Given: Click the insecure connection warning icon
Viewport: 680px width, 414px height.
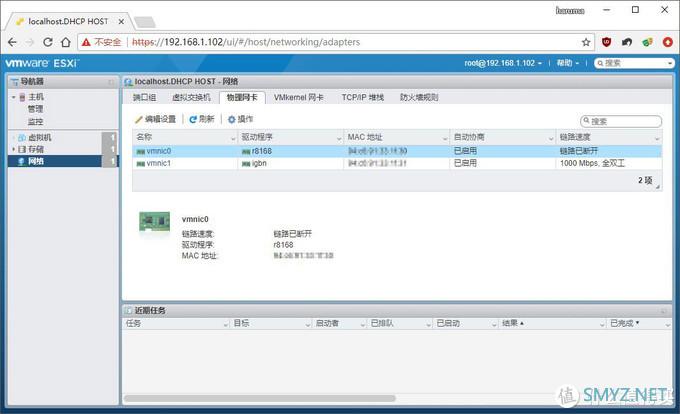Looking at the screenshot, I should click(86, 42).
